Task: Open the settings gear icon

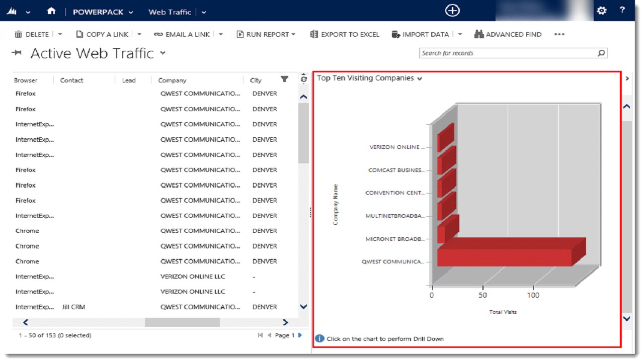Action: [x=601, y=11]
